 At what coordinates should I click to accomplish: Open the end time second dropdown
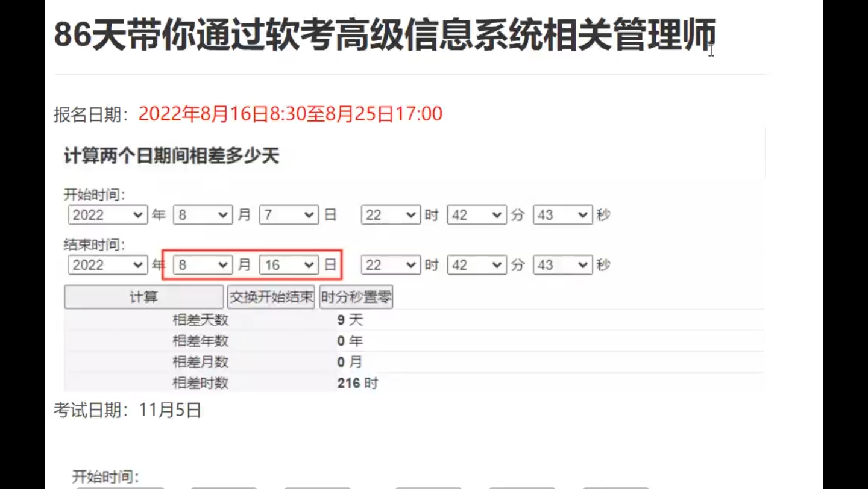click(x=562, y=264)
